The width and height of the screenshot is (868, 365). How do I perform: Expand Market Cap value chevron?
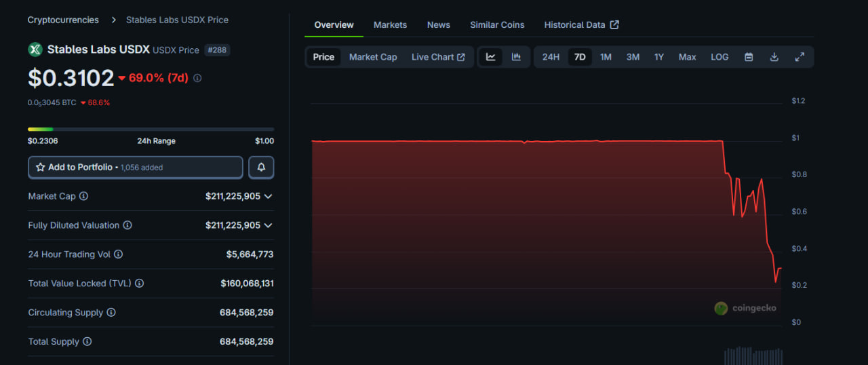click(x=269, y=196)
